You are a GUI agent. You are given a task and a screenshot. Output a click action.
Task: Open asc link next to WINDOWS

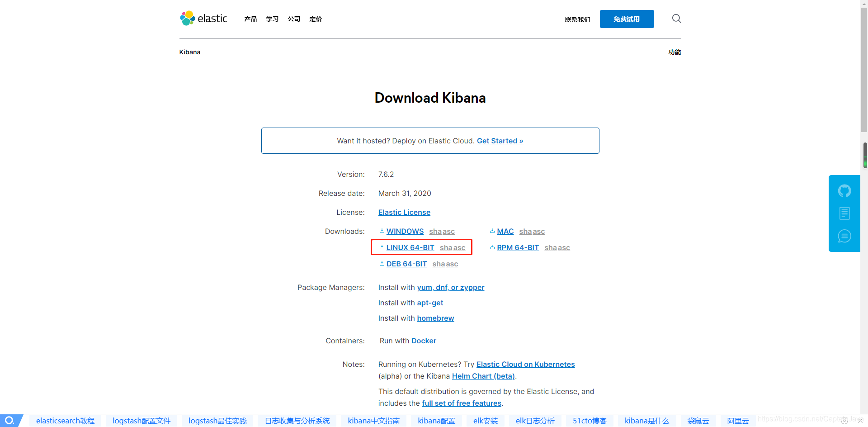[x=448, y=231]
